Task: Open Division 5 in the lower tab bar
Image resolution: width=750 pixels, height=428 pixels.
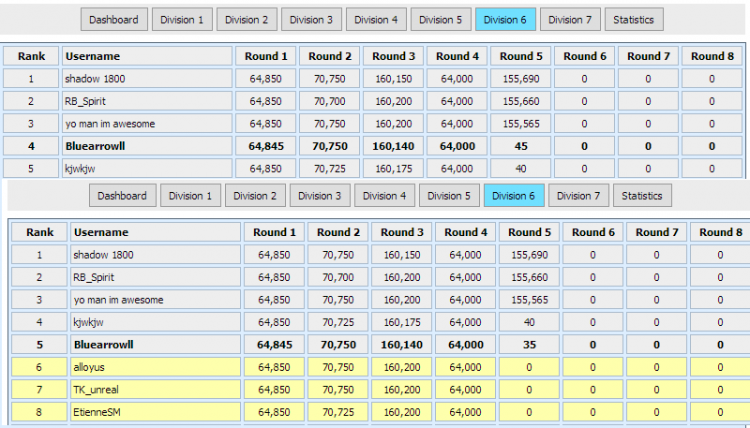Action: click(x=449, y=195)
